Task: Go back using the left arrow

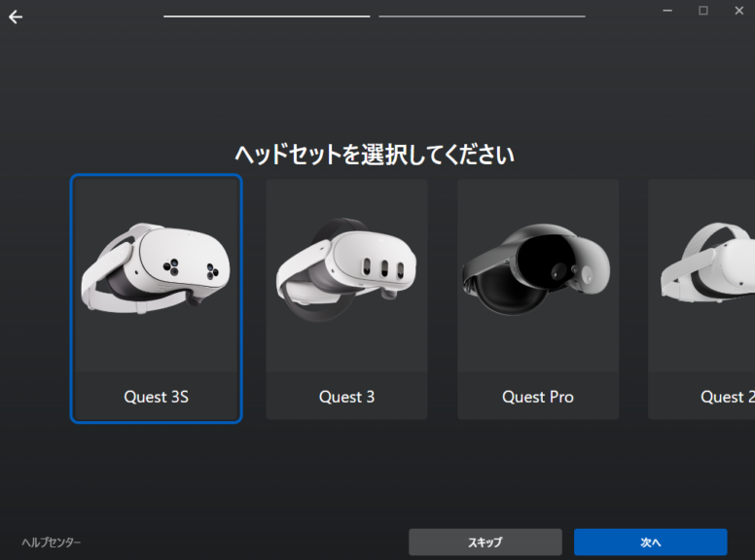Action: (16, 17)
